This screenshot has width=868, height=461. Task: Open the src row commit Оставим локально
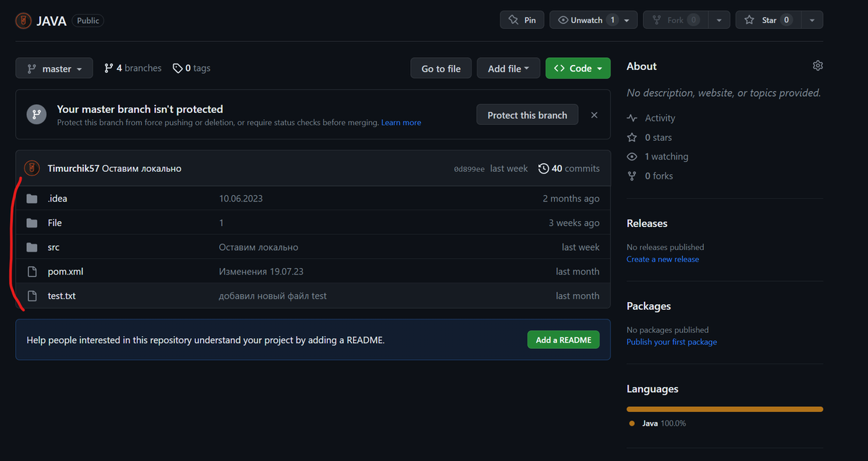(258, 247)
